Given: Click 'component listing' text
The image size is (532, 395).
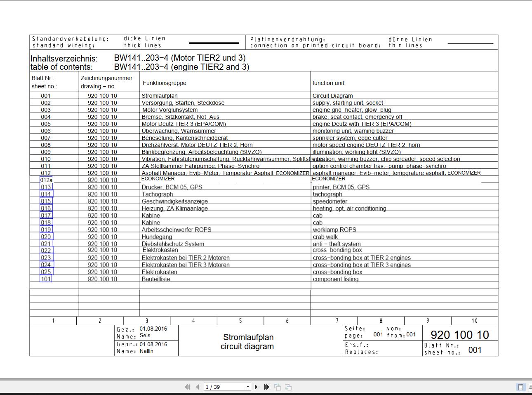Looking at the screenshot, I should 336,279.
